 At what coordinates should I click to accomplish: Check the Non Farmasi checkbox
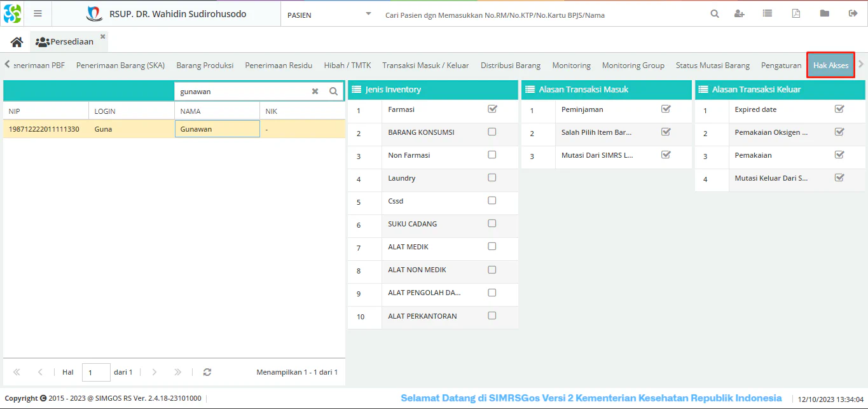[492, 155]
